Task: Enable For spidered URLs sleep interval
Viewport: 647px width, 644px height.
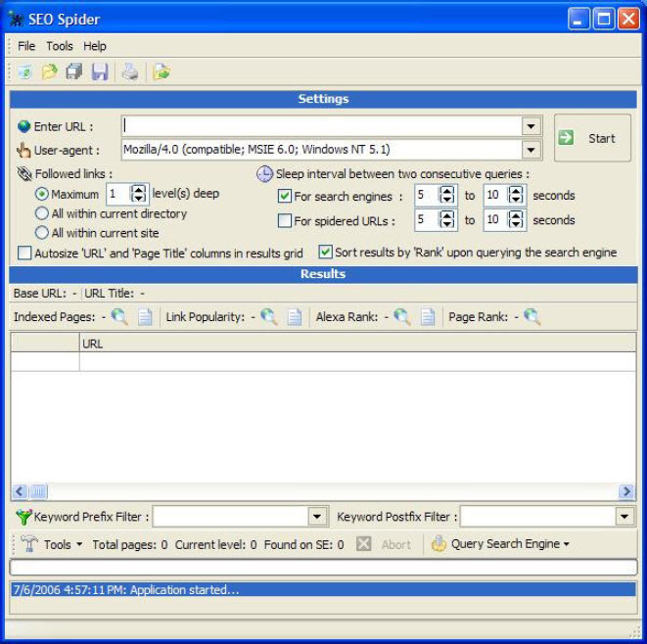Action: pos(285,221)
